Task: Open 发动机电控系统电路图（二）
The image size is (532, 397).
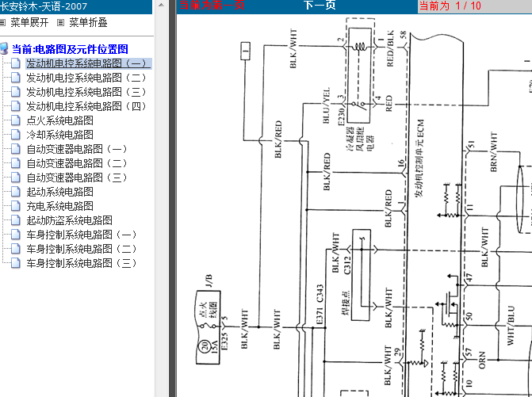Action: point(86,78)
